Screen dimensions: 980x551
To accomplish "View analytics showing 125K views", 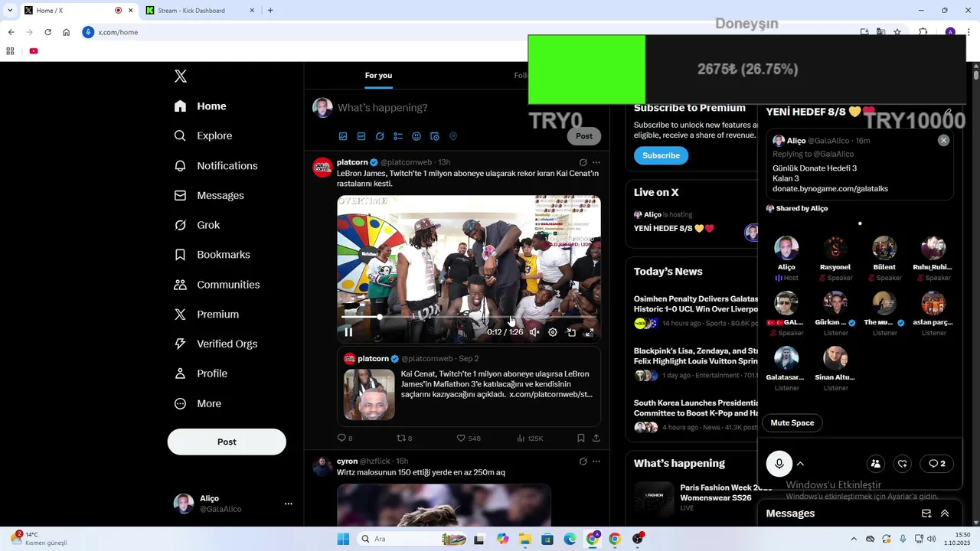I will point(530,439).
